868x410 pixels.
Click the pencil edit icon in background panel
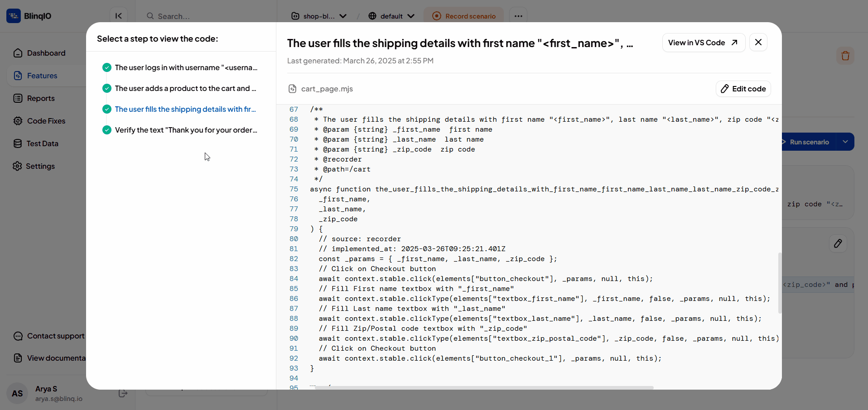pyautogui.click(x=838, y=243)
